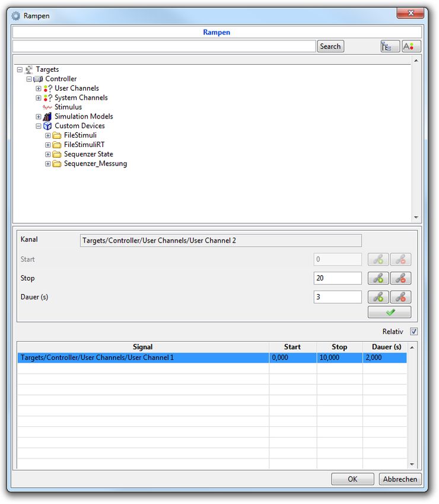
Task: Collapse the Custom Devices node
Action: [39, 126]
